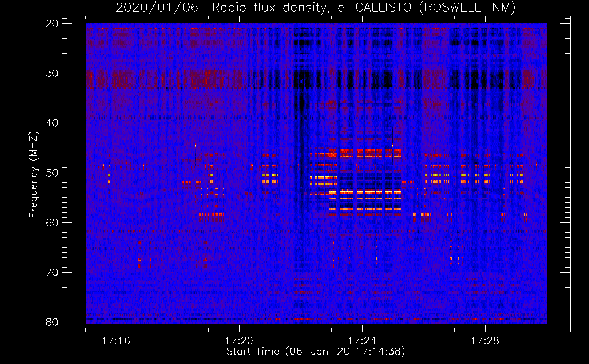Click the time axis label "17:16"
This screenshot has height=364, width=589.
[x=116, y=341]
